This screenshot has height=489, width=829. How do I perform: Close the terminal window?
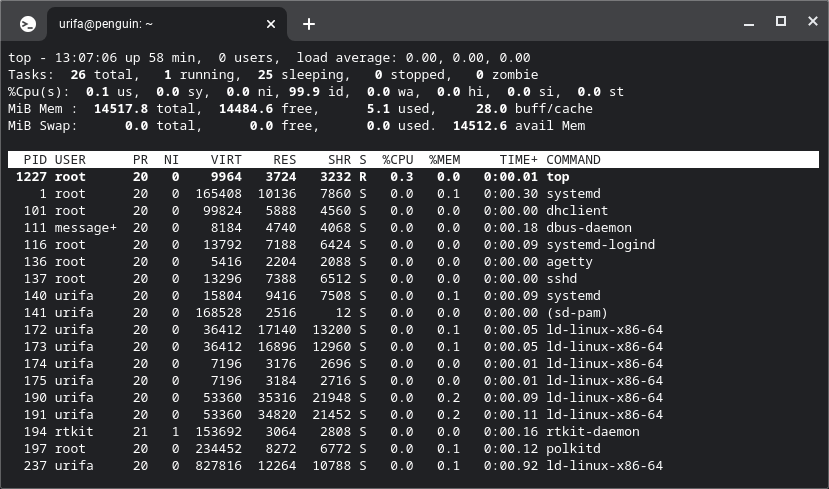(810, 21)
